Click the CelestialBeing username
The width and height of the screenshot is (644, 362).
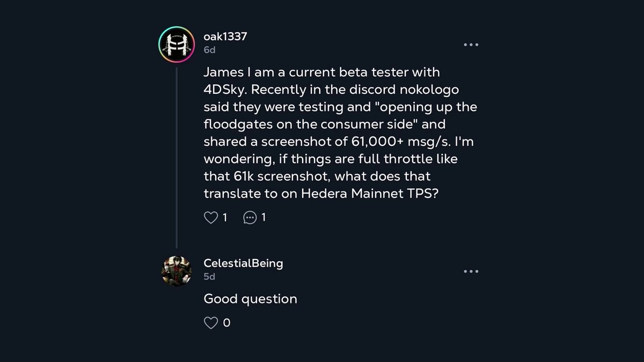pyautogui.click(x=243, y=263)
